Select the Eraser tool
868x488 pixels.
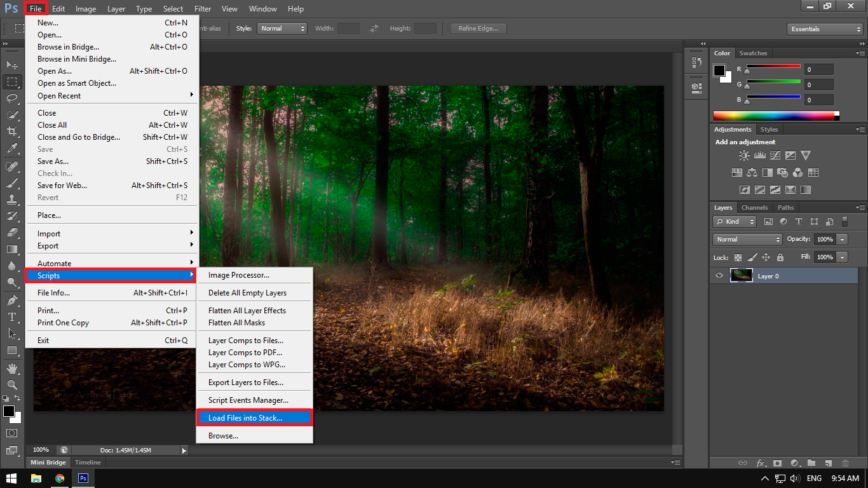(x=12, y=233)
